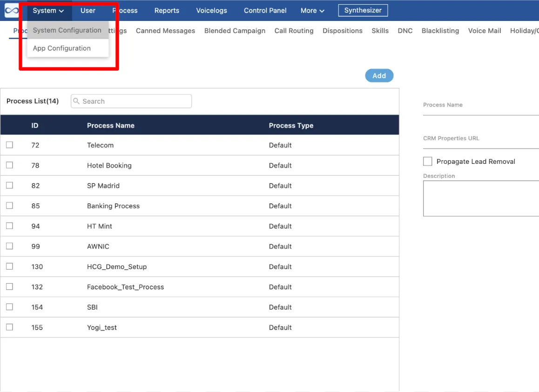Enable Propagate Lead Removal checkbox
This screenshot has height=392, width=539.
tap(428, 161)
